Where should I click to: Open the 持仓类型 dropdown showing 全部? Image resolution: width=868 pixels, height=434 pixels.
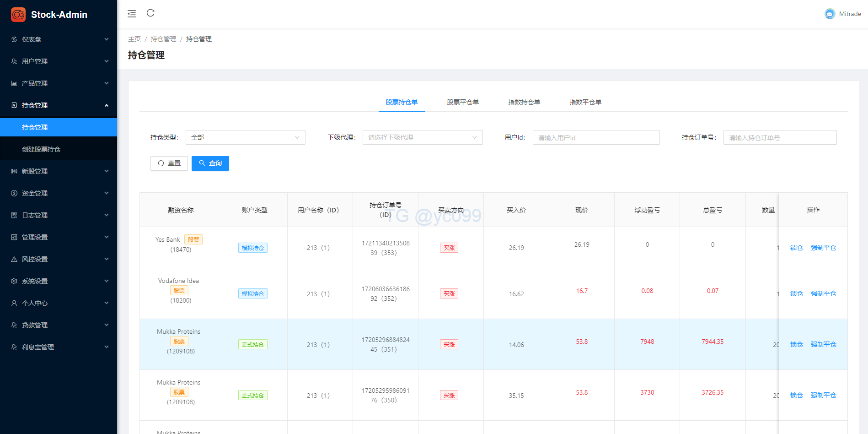point(245,137)
